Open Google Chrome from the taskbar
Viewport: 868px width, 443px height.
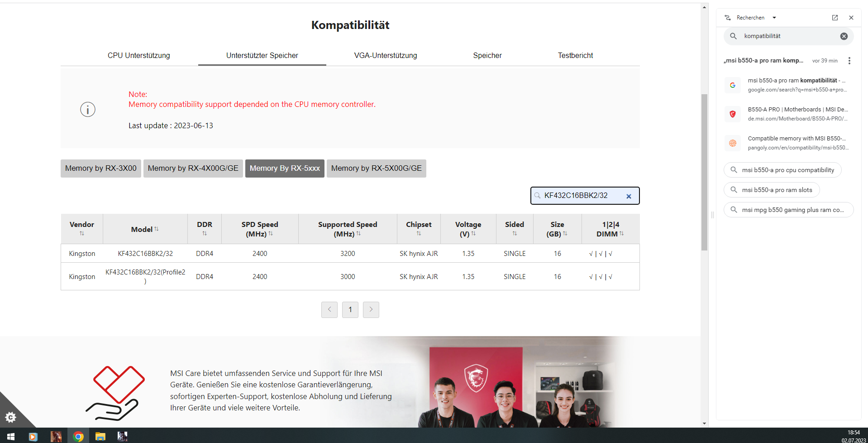coord(78,436)
